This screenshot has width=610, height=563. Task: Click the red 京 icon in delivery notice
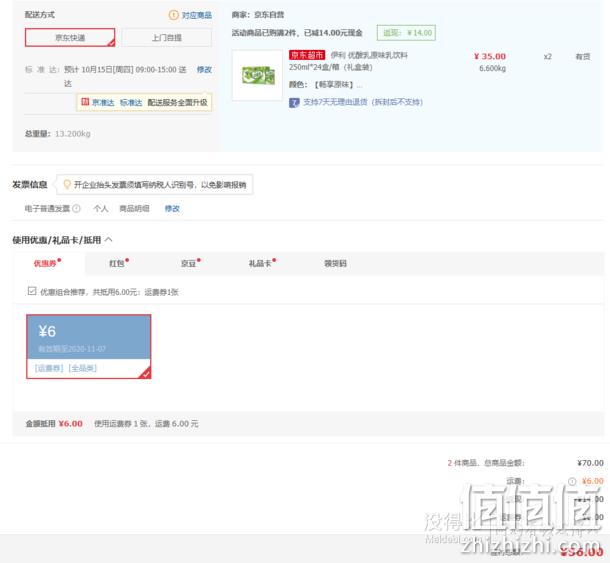click(85, 102)
